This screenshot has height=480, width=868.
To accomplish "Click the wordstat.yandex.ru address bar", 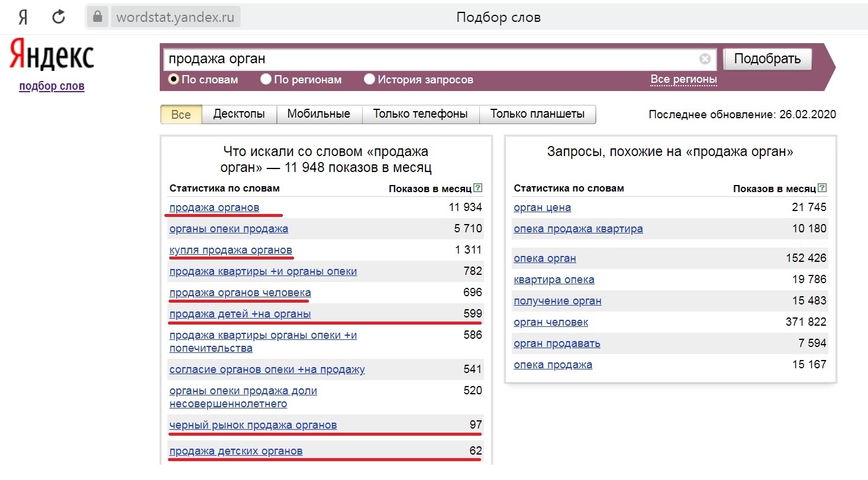I will (x=176, y=17).
